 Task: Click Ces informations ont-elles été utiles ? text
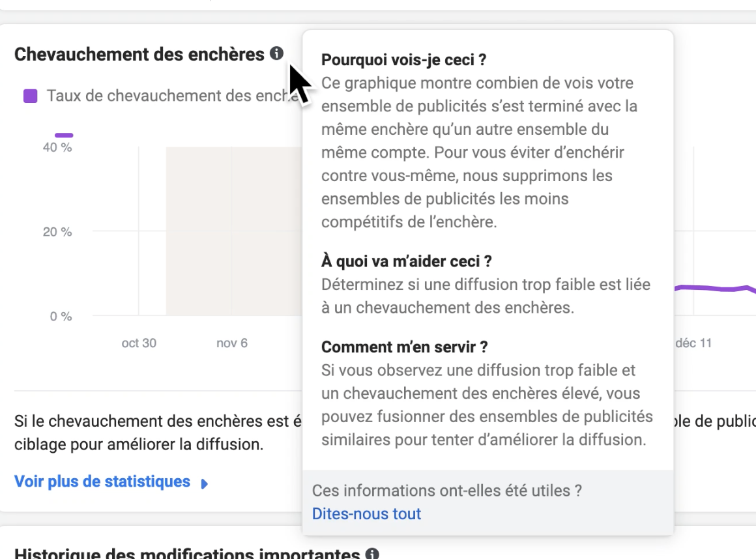(x=447, y=491)
